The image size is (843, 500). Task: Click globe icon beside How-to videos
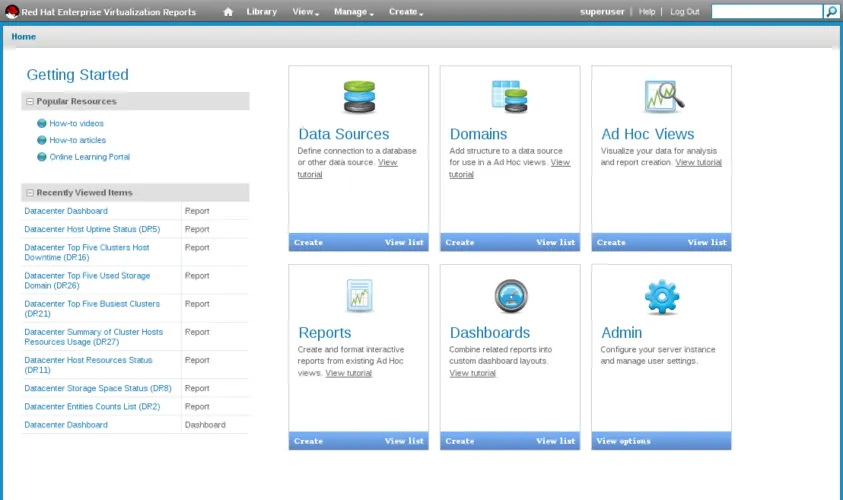click(x=41, y=123)
